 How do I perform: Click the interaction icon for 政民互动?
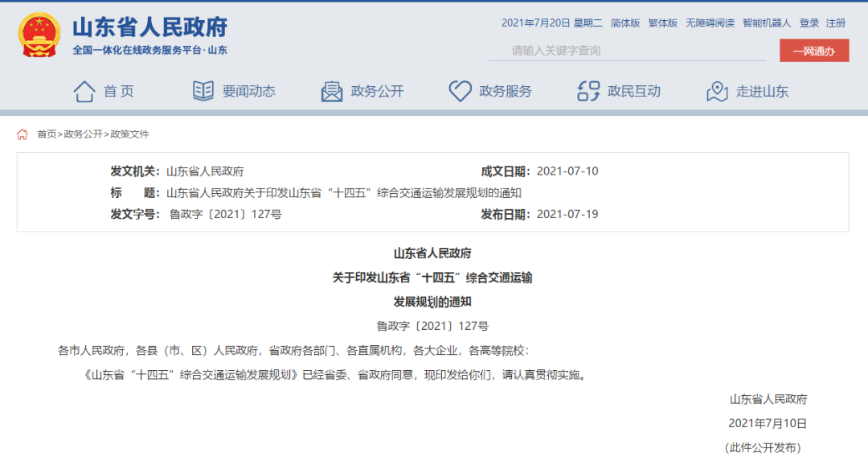coord(588,92)
